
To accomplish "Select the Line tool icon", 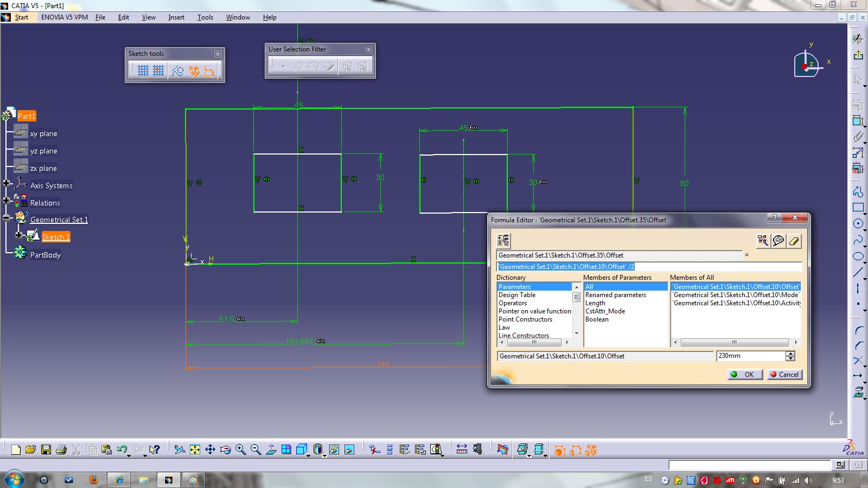I will [x=858, y=272].
